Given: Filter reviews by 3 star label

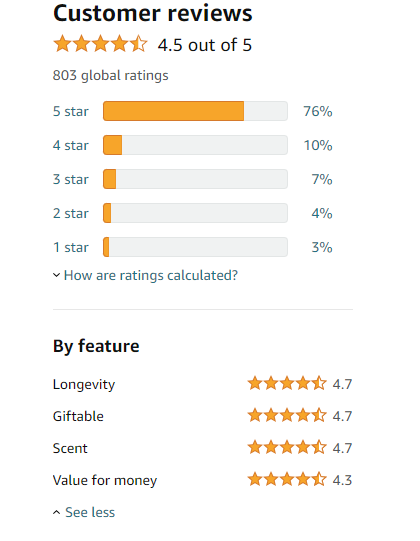Looking at the screenshot, I should 71,179.
